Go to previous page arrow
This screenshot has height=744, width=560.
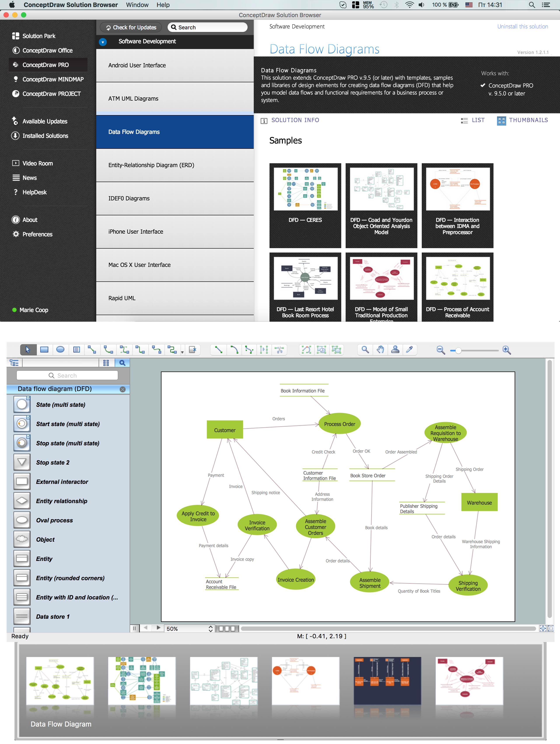(x=146, y=628)
